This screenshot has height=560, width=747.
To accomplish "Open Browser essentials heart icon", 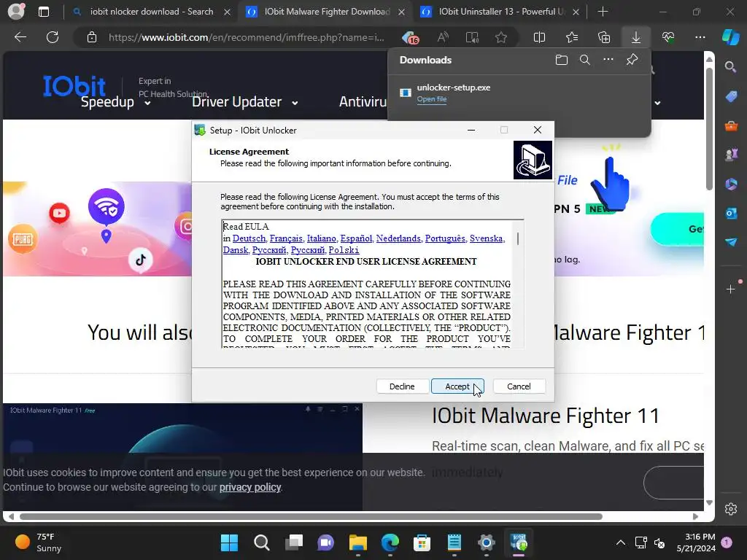I will tap(668, 37).
